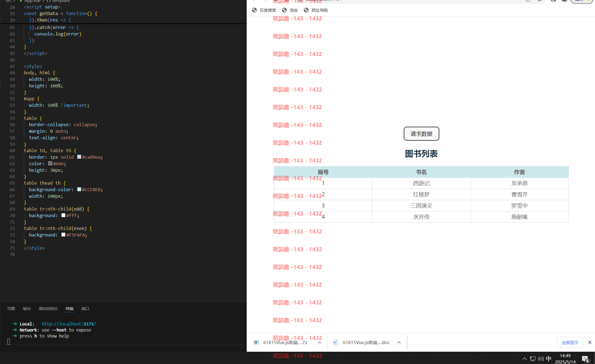Click the globe icon beside 淘宝

pos(284,10)
